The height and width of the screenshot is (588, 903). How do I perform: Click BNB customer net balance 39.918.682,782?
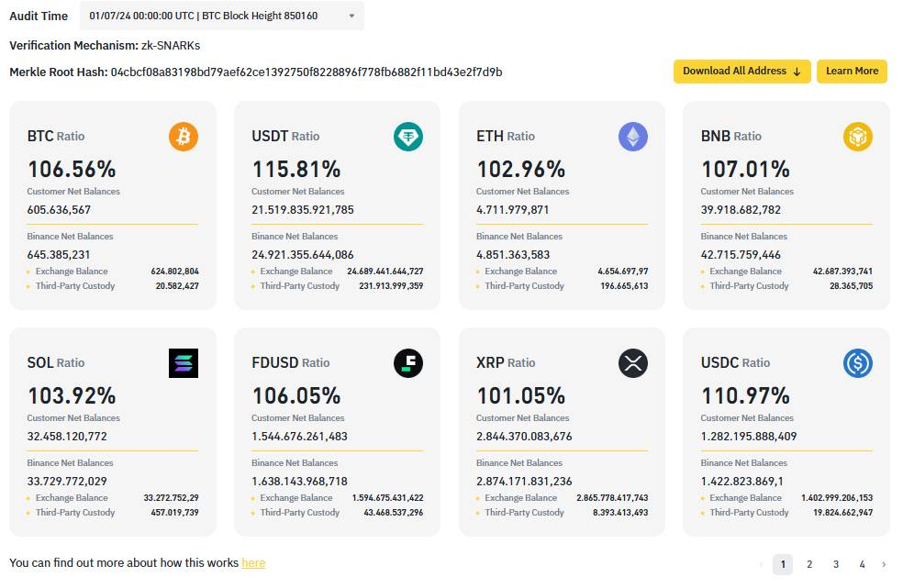pyautogui.click(x=741, y=210)
